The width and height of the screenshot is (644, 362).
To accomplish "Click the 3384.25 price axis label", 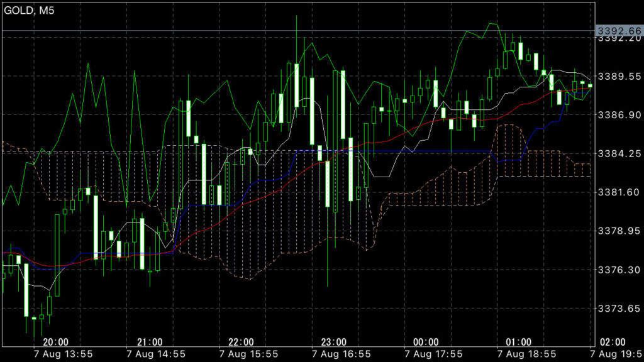I will tap(619, 153).
